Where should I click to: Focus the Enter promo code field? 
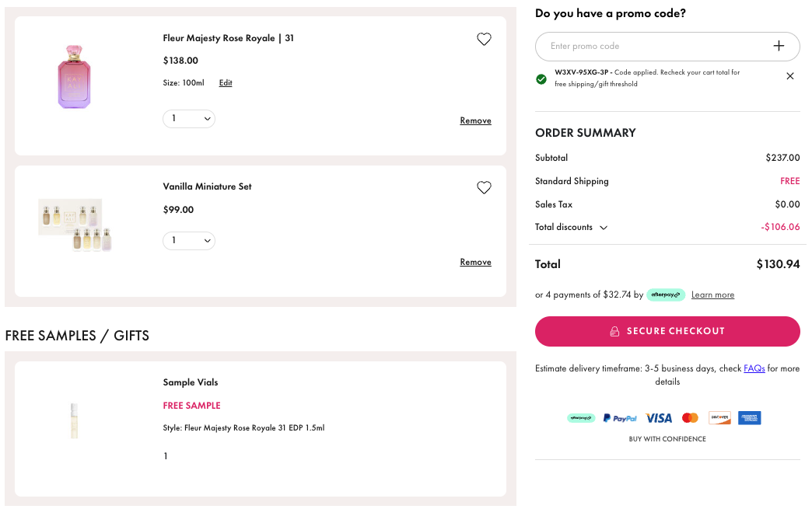[x=653, y=47]
